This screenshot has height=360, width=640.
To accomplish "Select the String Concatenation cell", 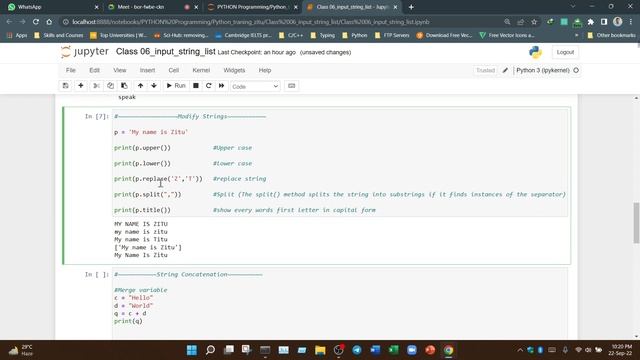I will coord(340,303).
